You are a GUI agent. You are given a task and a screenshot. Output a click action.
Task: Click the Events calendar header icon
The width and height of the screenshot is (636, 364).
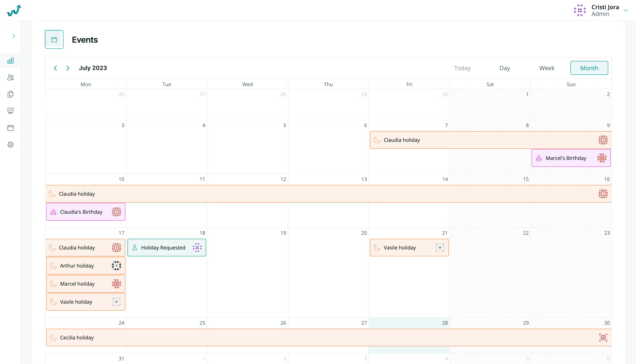[54, 40]
